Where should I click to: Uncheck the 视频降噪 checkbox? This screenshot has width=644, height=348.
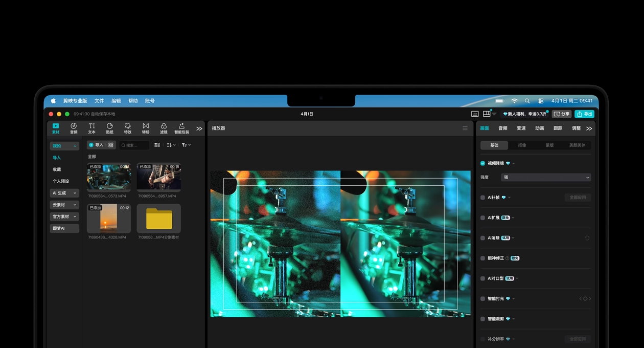(482, 163)
